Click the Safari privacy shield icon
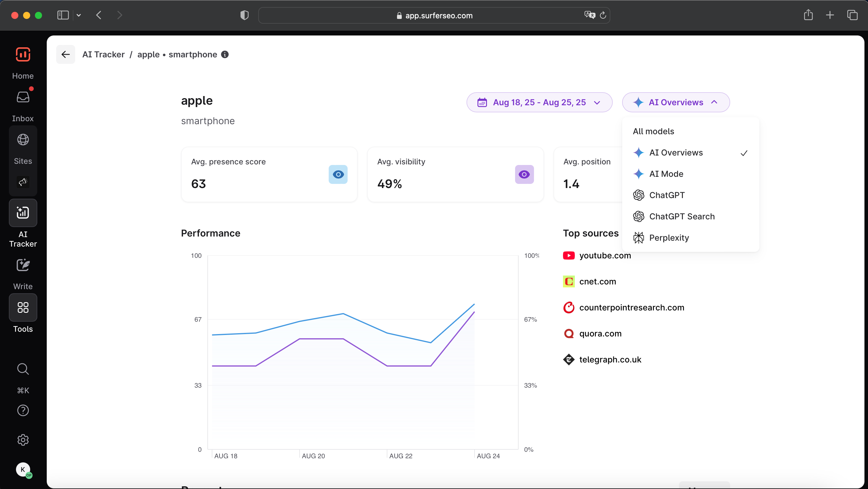The width and height of the screenshot is (868, 489). point(244,15)
